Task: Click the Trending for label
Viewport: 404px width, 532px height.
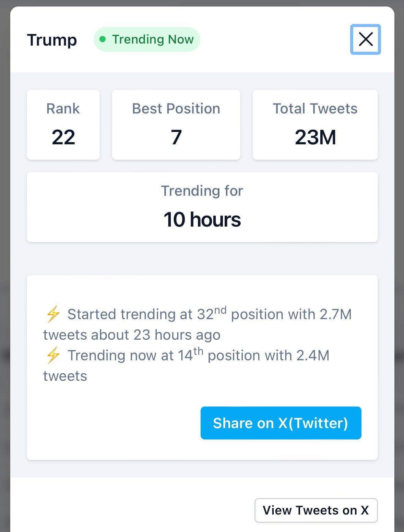Action: [x=202, y=191]
